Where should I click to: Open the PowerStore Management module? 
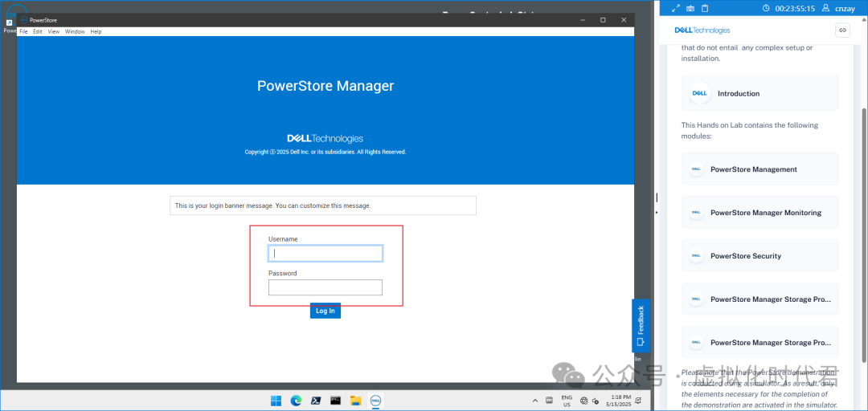(760, 169)
